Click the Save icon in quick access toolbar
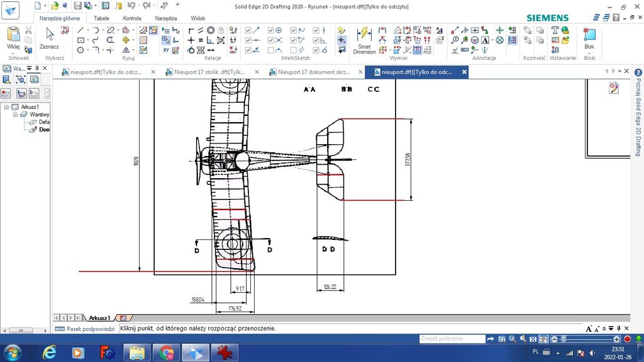Screen dimensions: 644x362 coord(77,6)
